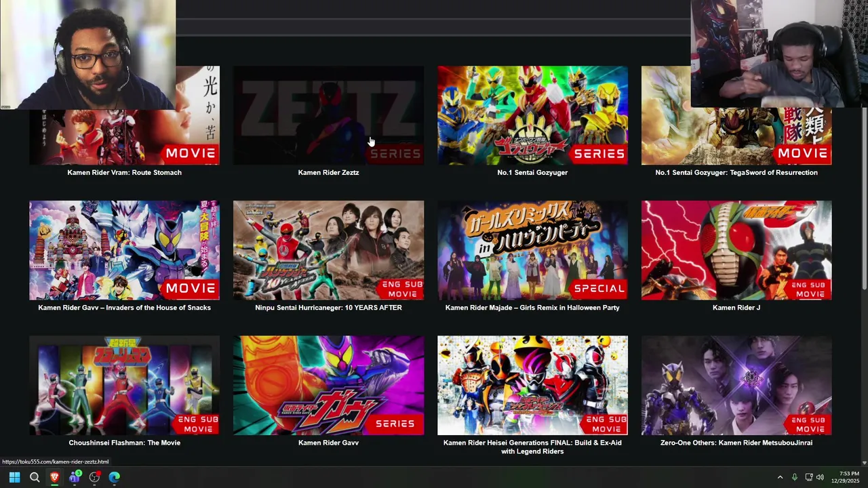Screen dimensions: 868x488
Task: Click the 'Kamen Rider Gavv' title link
Action: 328,443
